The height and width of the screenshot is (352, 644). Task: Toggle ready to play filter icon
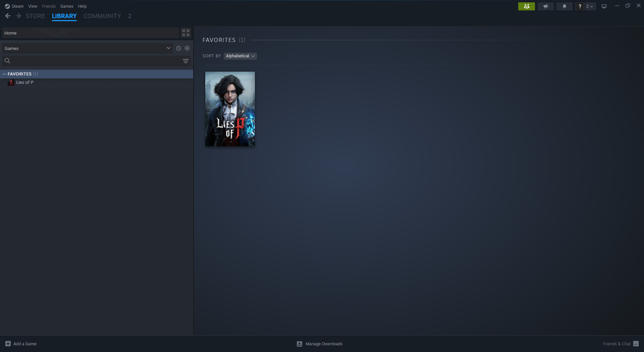(187, 48)
